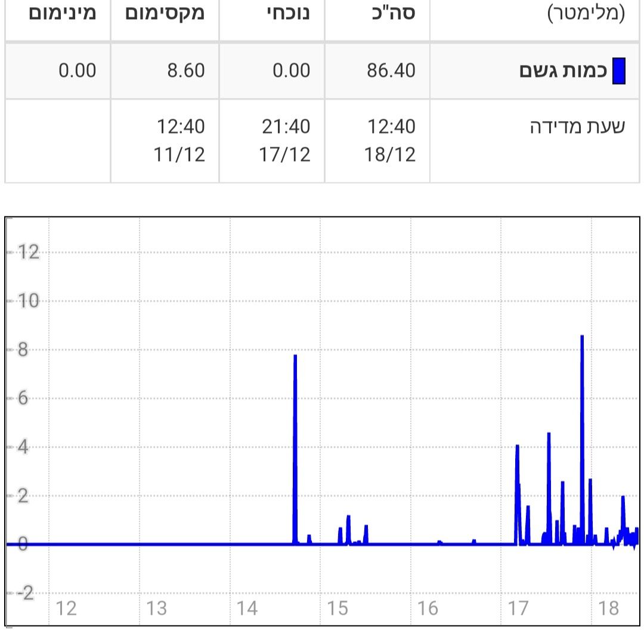Screen dimensions: 644x644
Task: Click the 12:40 18/12 measurement time
Action: click(390, 141)
